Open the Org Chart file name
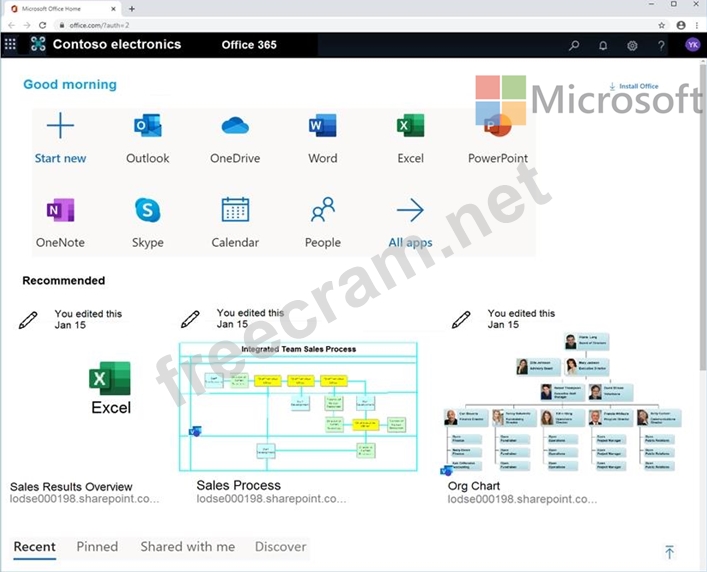The width and height of the screenshot is (707, 572). pos(474,486)
